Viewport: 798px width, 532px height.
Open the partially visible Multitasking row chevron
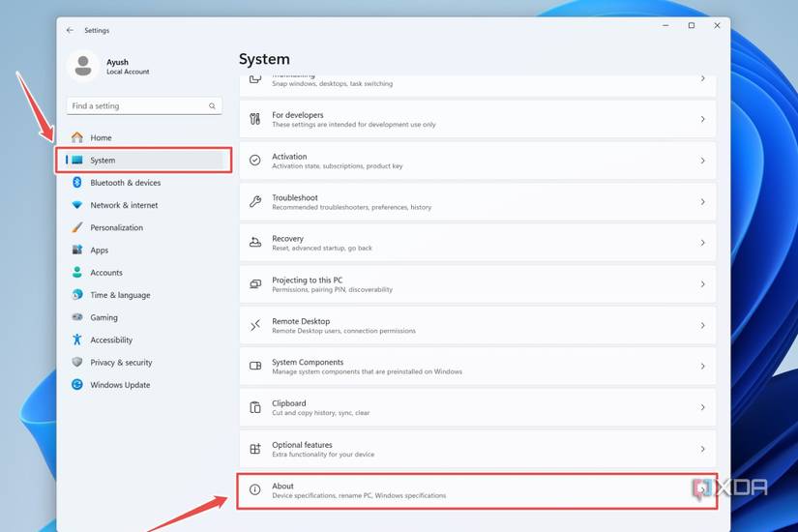point(702,78)
